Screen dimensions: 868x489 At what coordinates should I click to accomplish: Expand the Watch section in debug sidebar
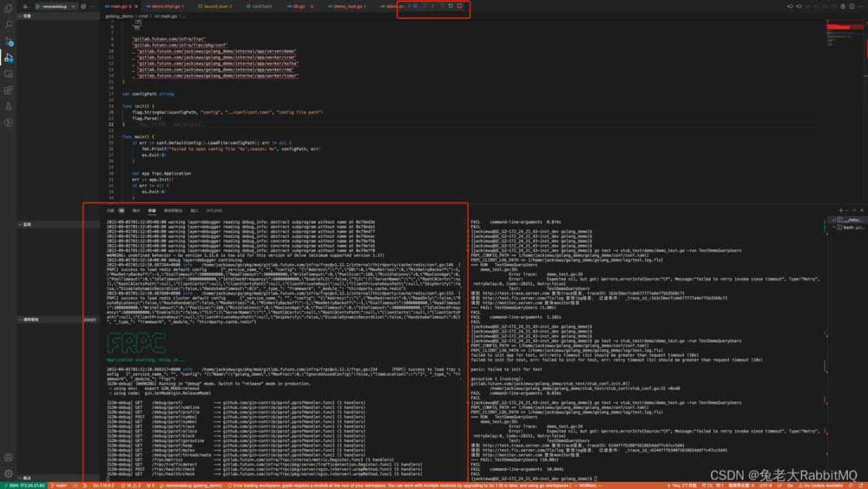click(x=26, y=224)
